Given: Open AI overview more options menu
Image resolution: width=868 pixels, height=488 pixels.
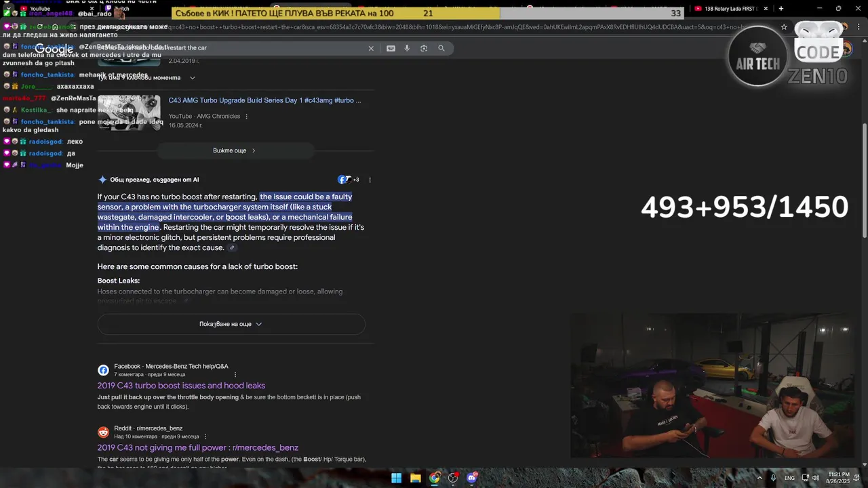Looking at the screenshot, I should 370,180.
